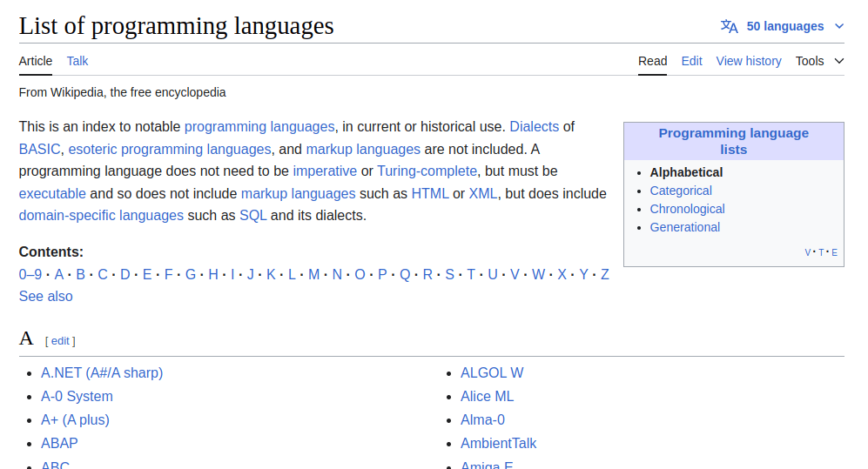
Task: Click the E link in navbox footer
Action: (x=834, y=252)
